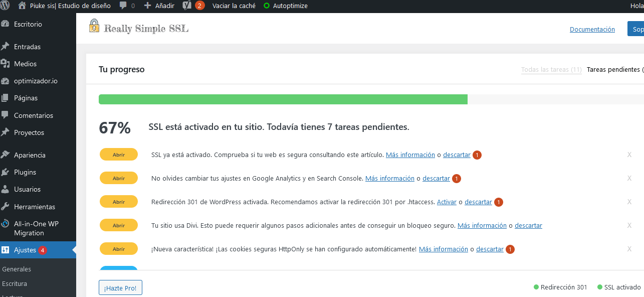Open Más información for SSL activated task
The width and height of the screenshot is (644, 297).
(x=410, y=155)
